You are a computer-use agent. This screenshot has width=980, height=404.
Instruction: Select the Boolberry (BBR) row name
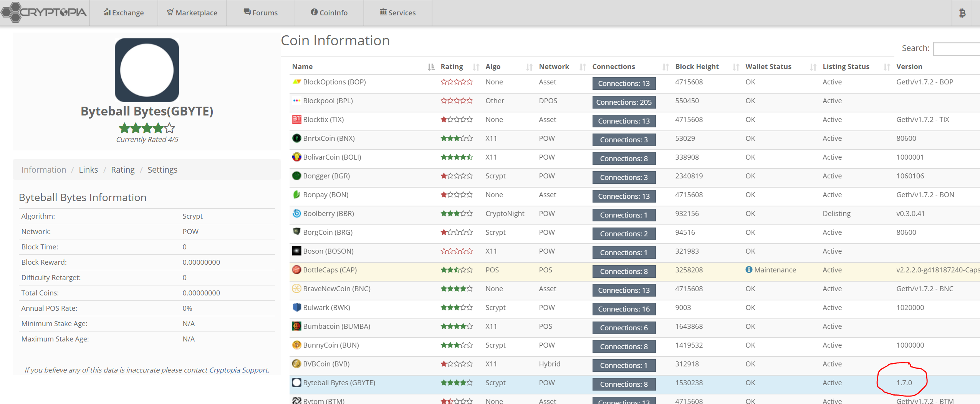point(328,213)
